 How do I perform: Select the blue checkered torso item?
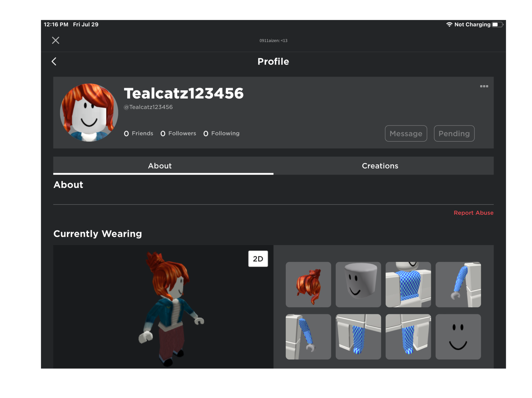408,284
